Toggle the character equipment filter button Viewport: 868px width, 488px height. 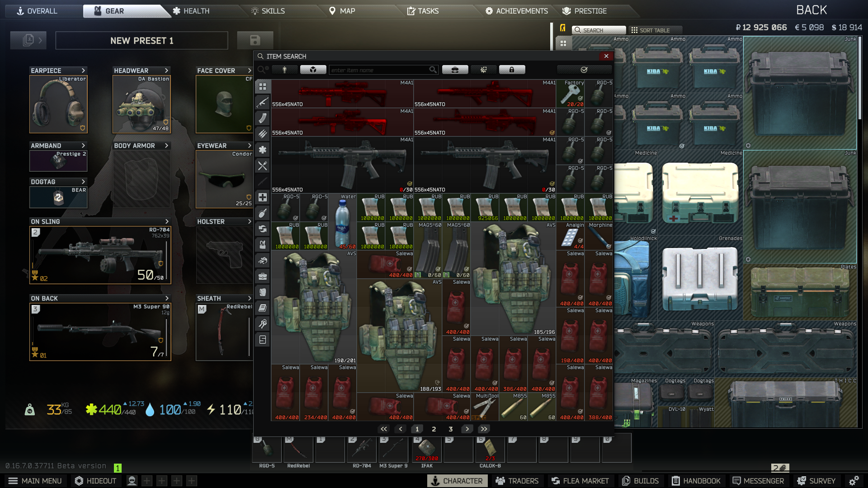tap(284, 70)
